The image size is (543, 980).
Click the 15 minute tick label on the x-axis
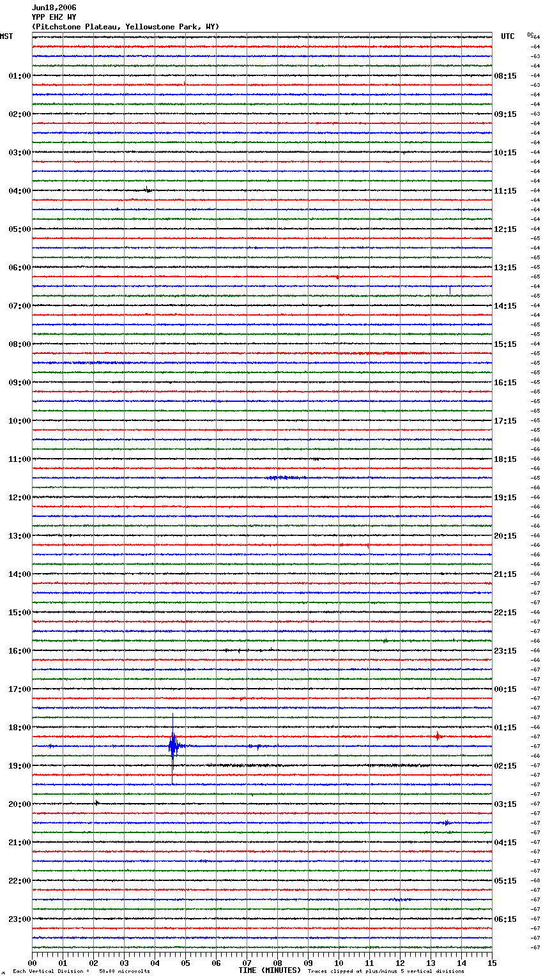click(x=492, y=963)
